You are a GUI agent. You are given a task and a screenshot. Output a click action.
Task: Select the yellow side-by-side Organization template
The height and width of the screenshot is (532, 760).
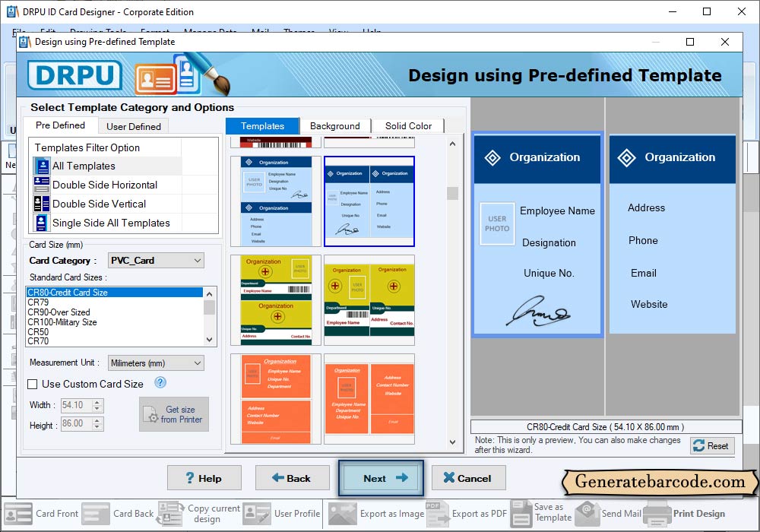369,300
